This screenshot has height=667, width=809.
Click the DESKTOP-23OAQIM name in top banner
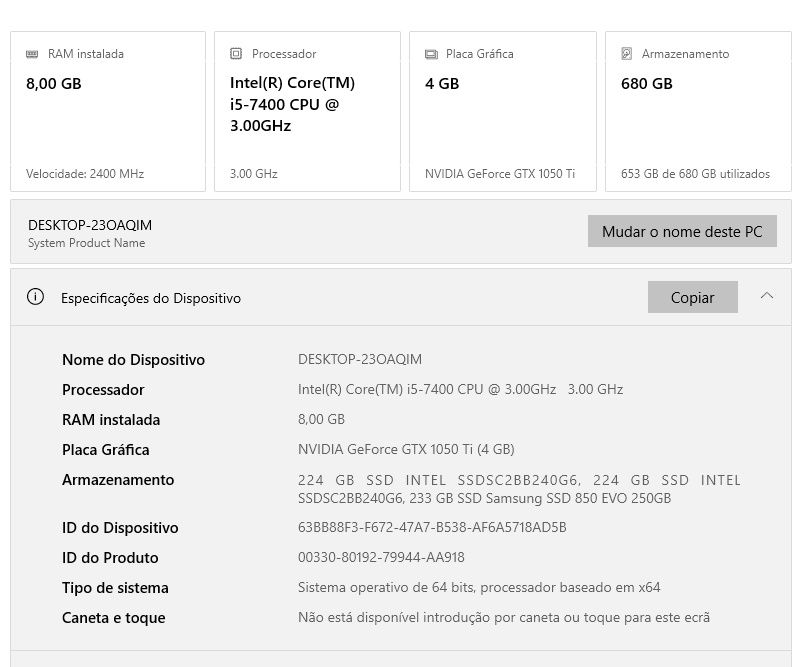pyautogui.click(x=90, y=225)
